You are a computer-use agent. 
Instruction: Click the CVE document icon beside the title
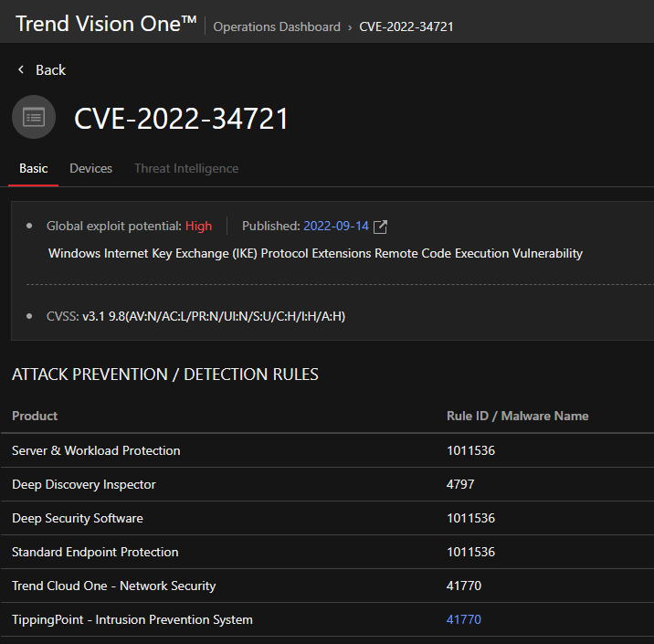click(34, 118)
